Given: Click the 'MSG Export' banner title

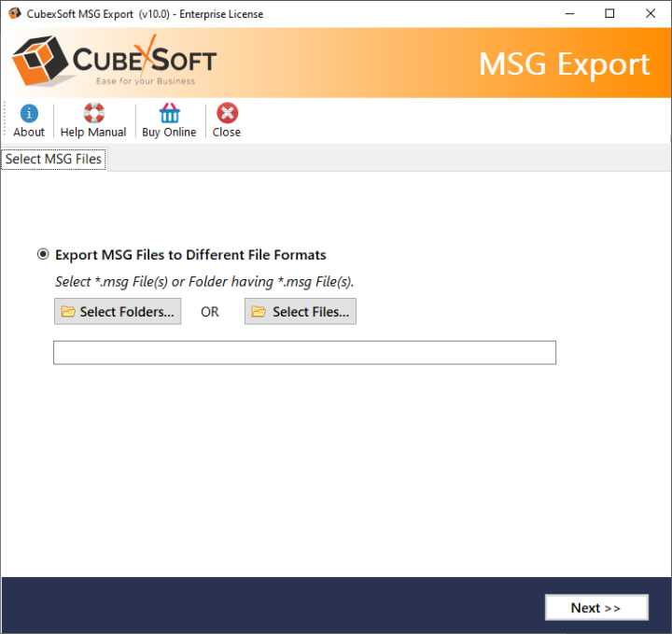Looking at the screenshot, I should (564, 64).
